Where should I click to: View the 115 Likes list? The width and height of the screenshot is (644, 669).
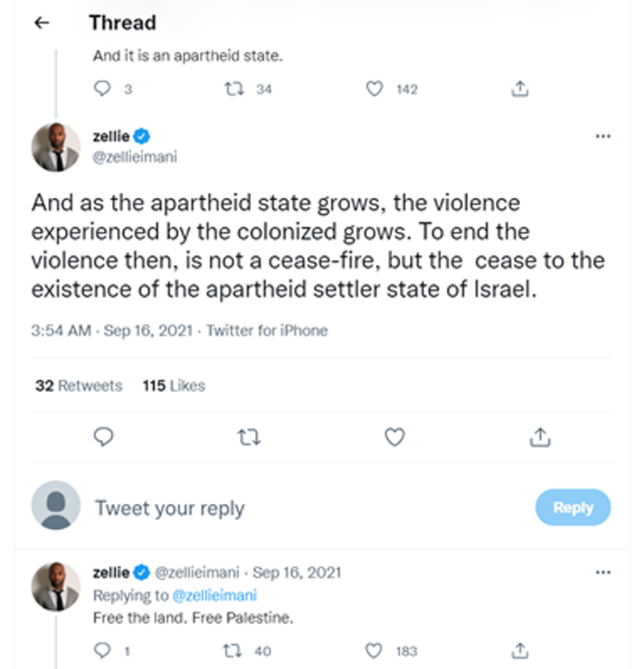pyautogui.click(x=174, y=386)
